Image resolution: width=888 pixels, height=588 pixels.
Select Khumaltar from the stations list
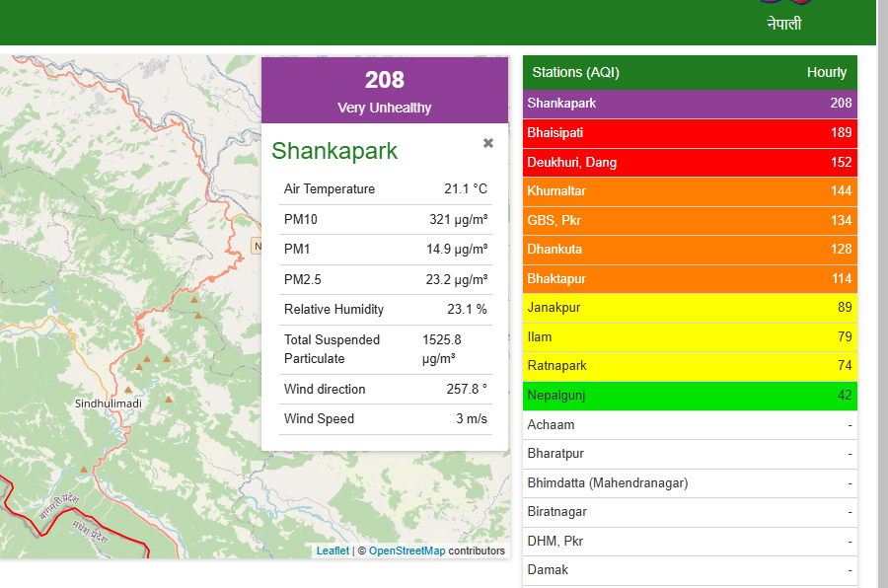tap(689, 191)
